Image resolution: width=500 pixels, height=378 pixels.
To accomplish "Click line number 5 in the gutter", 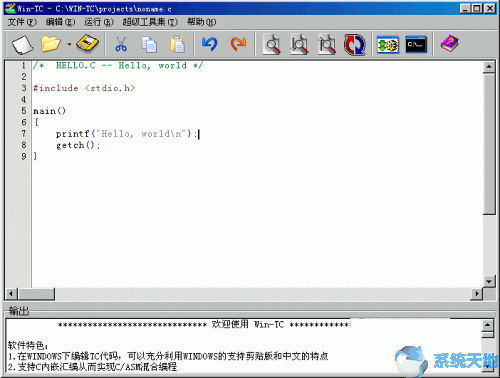I will (24, 111).
